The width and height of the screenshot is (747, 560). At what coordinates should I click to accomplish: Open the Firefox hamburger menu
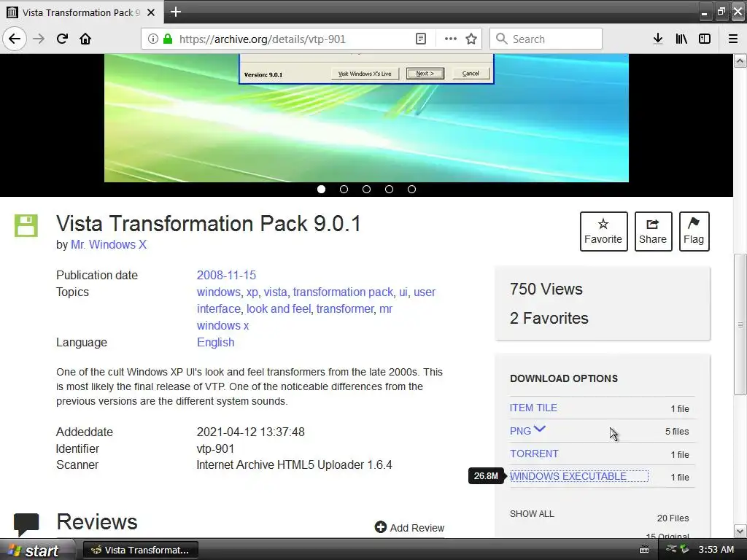pyautogui.click(x=733, y=39)
